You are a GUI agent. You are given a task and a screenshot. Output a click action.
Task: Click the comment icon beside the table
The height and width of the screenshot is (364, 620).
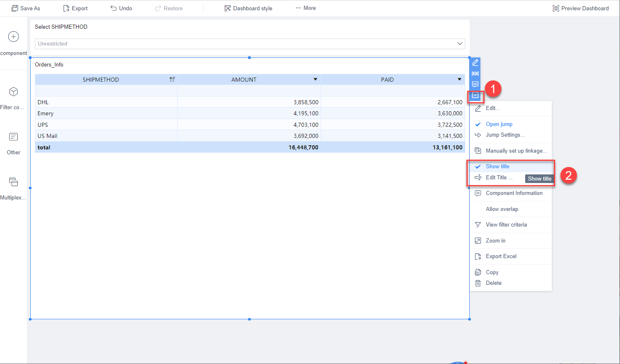475,84
